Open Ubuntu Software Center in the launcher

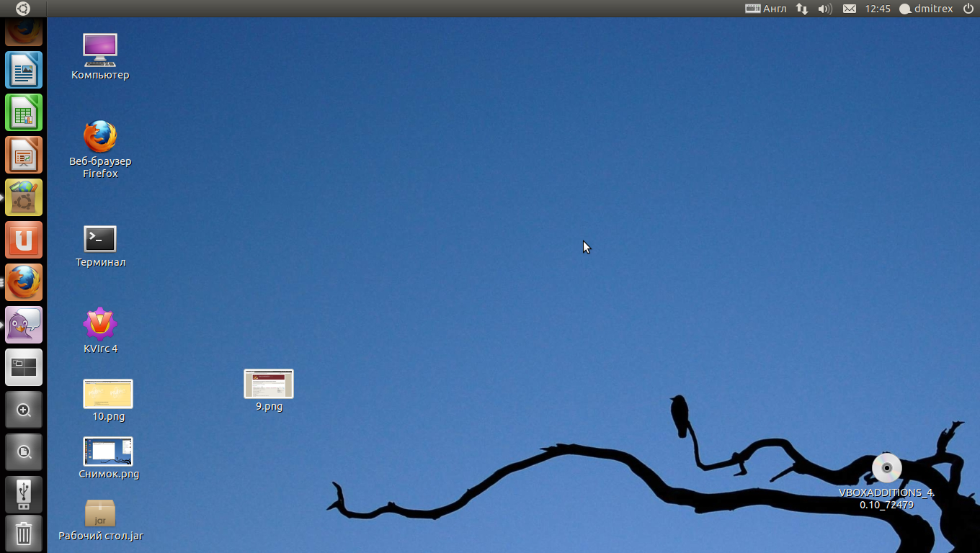pyautogui.click(x=24, y=197)
